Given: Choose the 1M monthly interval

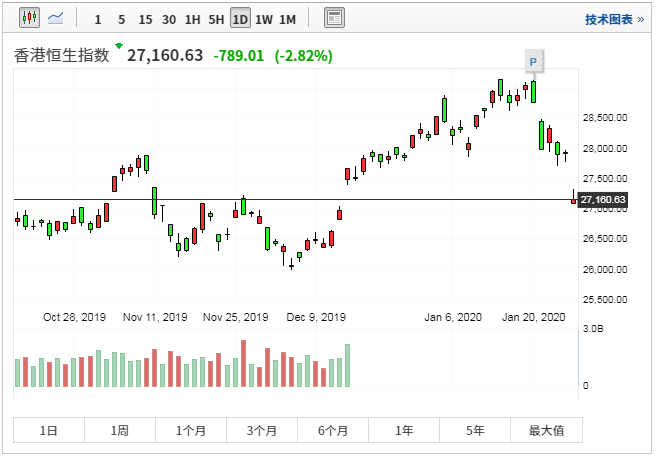Looking at the screenshot, I should tap(287, 19).
